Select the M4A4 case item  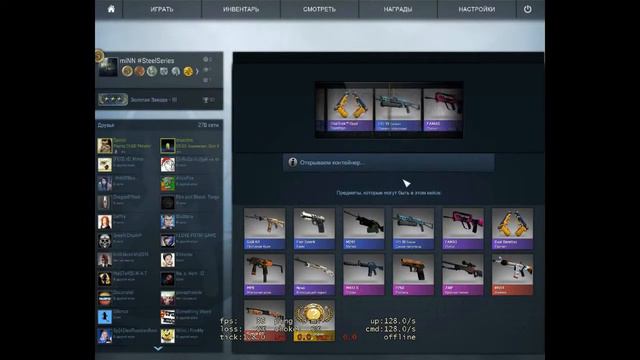pos(512,275)
